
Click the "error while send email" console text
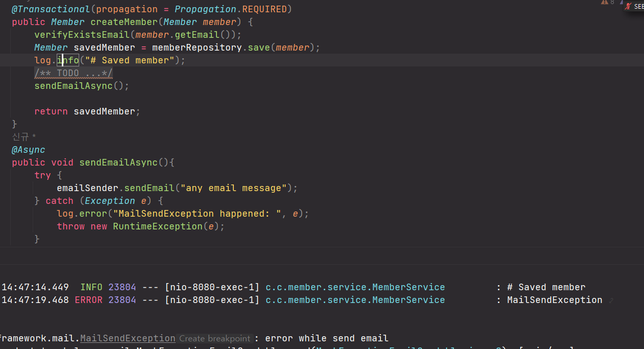point(327,338)
